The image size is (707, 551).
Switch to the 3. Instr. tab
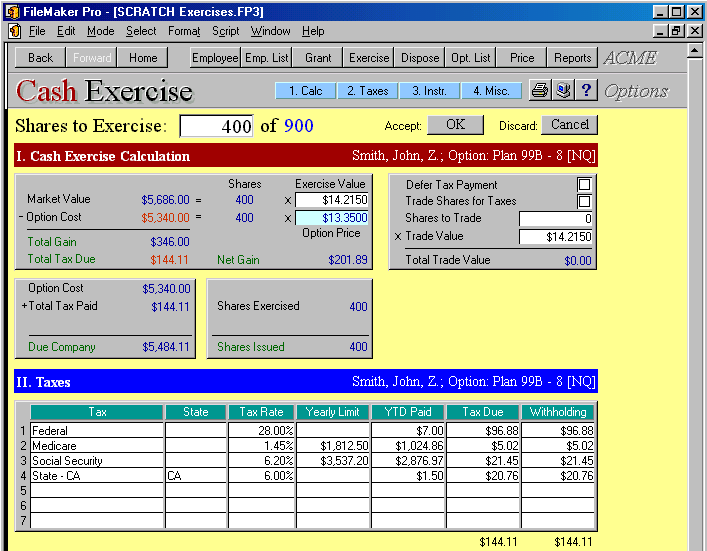coord(430,91)
